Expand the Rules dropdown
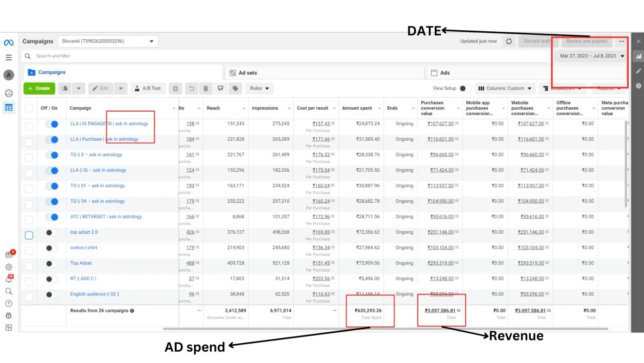This screenshot has width=644, height=363. (259, 88)
